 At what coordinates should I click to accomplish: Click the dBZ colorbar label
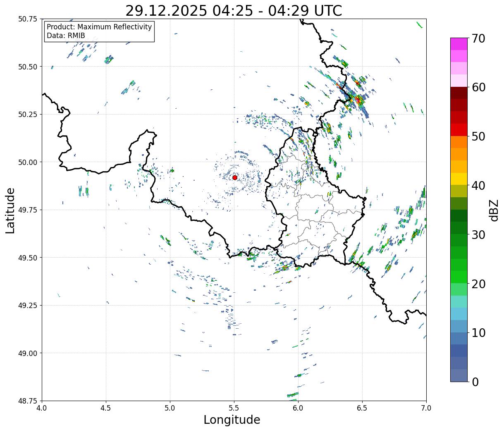click(494, 210)
